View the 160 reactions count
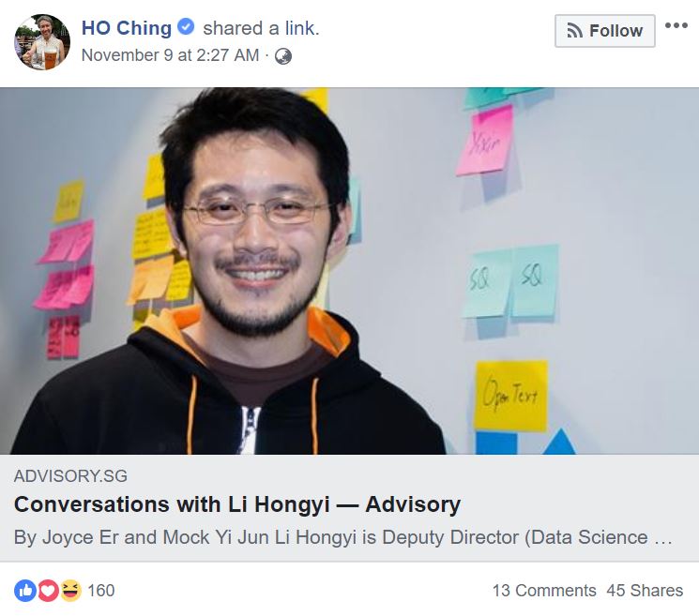The image size is (699, 616). click(101, 591)
